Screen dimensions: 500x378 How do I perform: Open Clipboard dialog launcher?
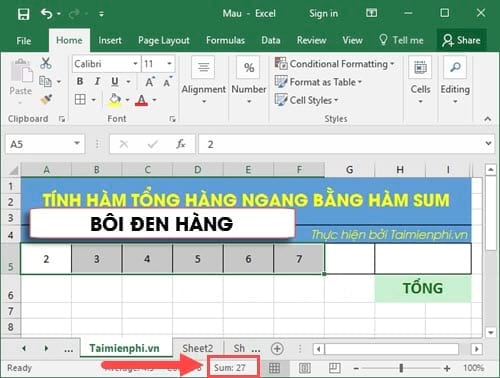pyautogui.click(x=62, y=119)
